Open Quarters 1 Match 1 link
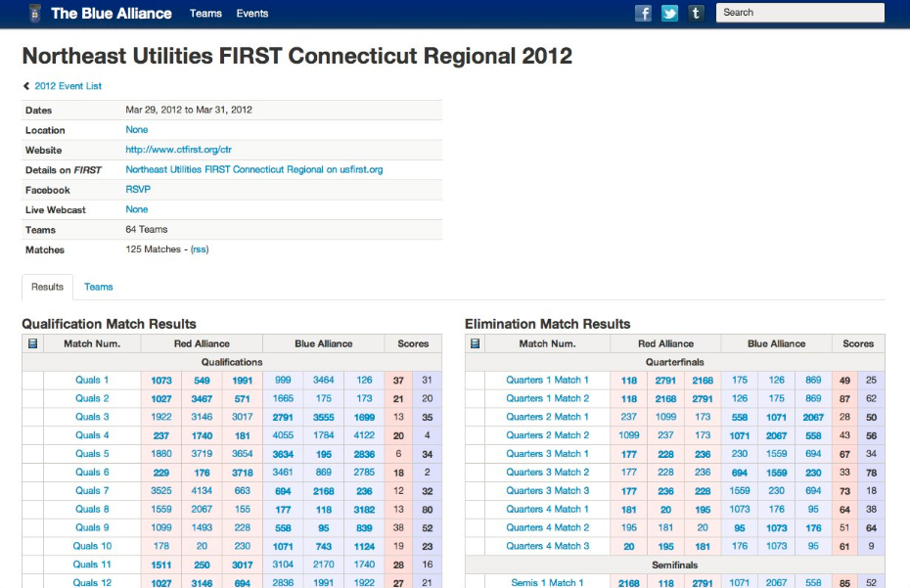The height and width of the screenshot is (588, 910). (547, 381)
